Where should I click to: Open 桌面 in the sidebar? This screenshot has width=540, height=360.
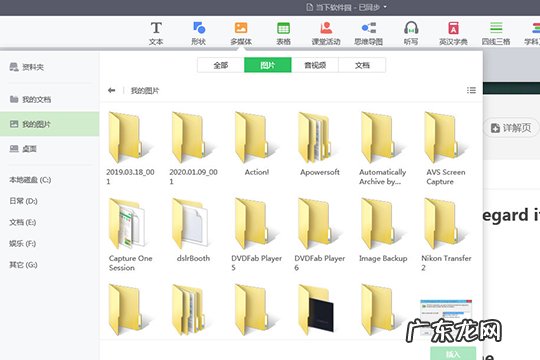point(23,149)
